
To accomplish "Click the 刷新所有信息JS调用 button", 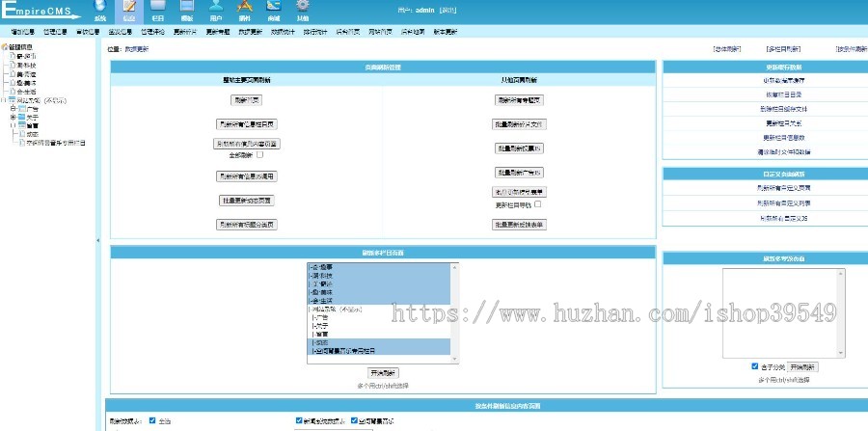I will 246,176.
